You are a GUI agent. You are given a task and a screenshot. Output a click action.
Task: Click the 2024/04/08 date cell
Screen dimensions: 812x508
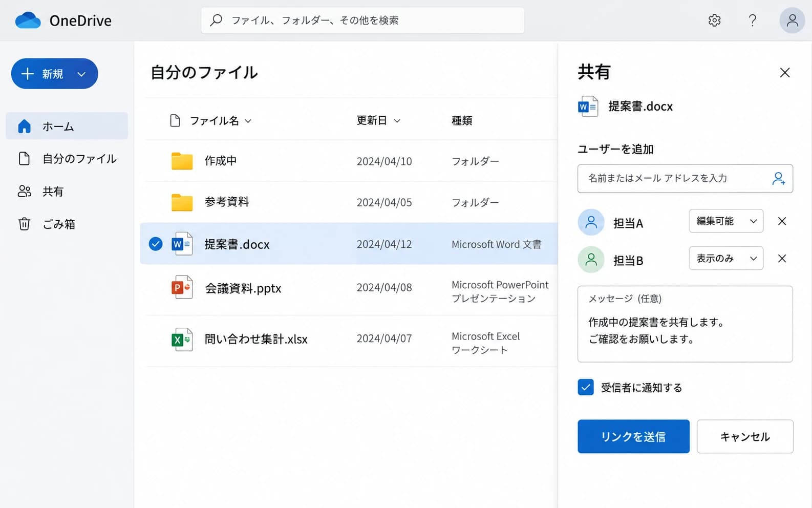pyautogui.click(x=384, y=287)
